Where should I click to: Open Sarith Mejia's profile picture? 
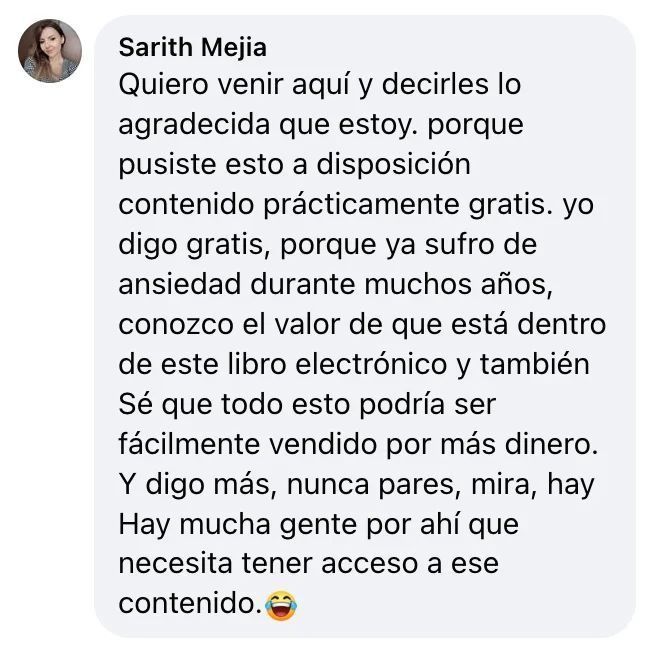50,50
